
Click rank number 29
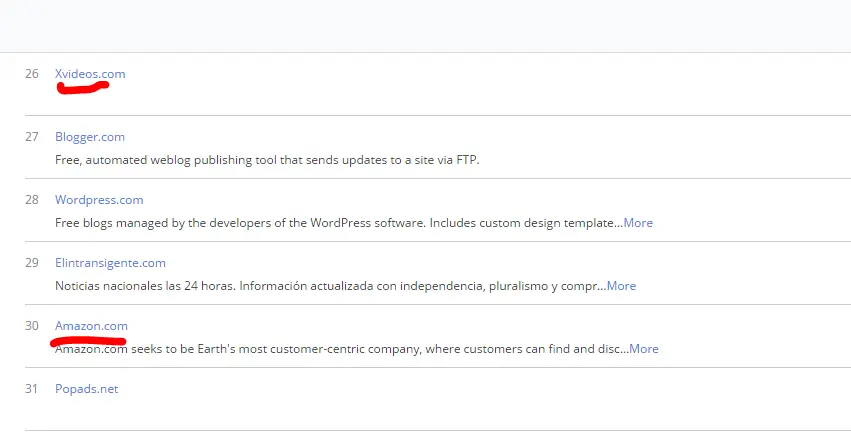coord(32,263)
